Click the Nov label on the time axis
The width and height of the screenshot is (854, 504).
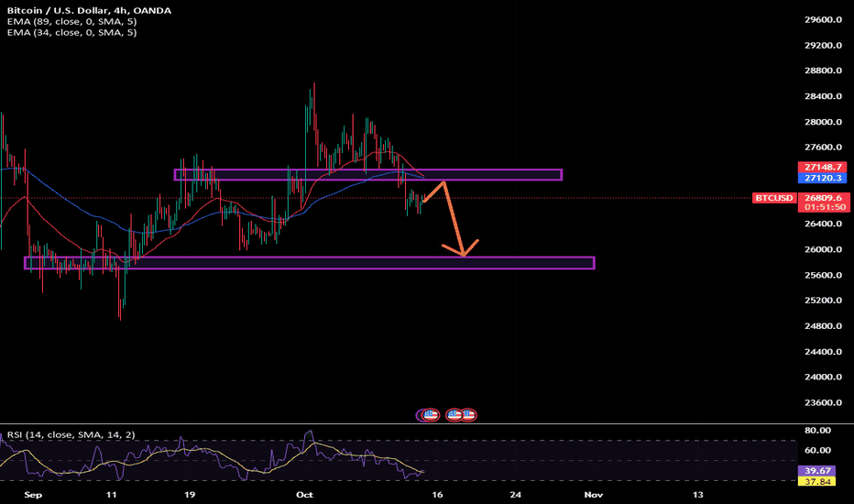coord(593,495)
